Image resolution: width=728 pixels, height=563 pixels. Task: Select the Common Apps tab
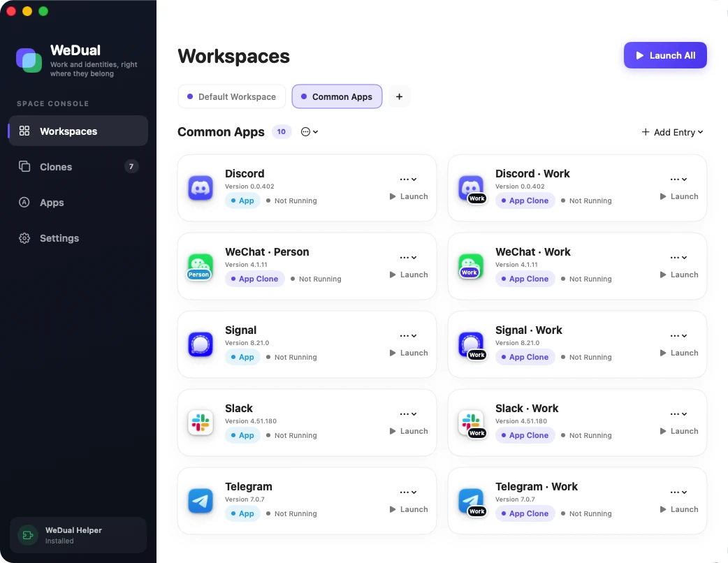click(337, 96)
